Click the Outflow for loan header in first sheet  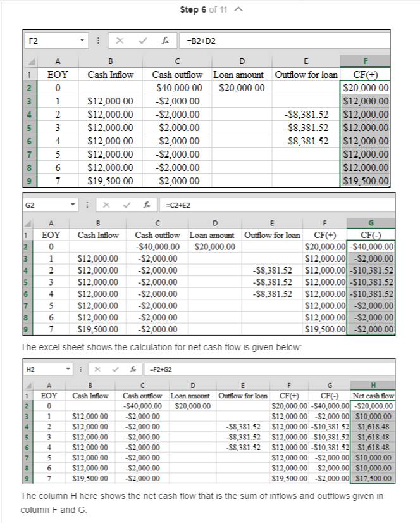point(306,74)
